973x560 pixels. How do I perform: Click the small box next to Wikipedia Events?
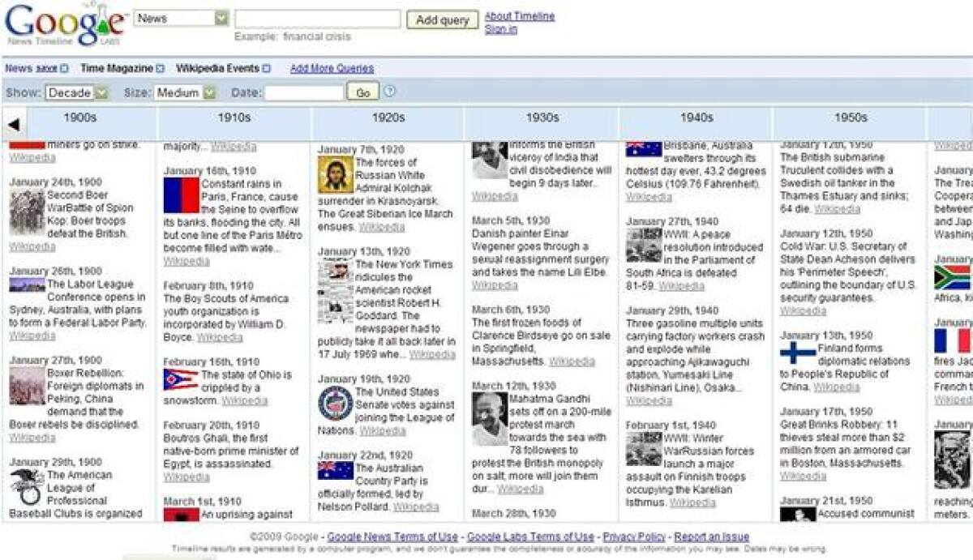click(x=266, y=69)
